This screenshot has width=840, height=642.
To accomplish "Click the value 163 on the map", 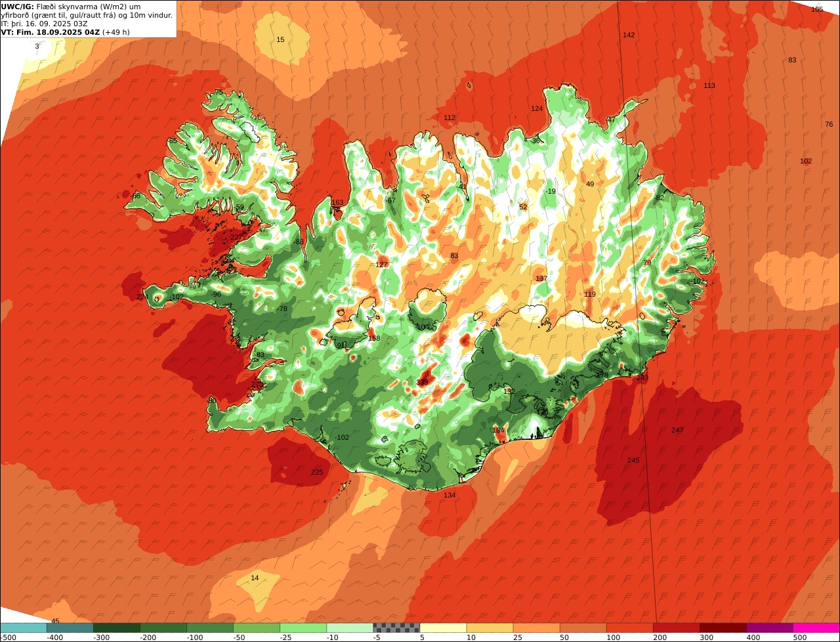I will click(337, 203).
